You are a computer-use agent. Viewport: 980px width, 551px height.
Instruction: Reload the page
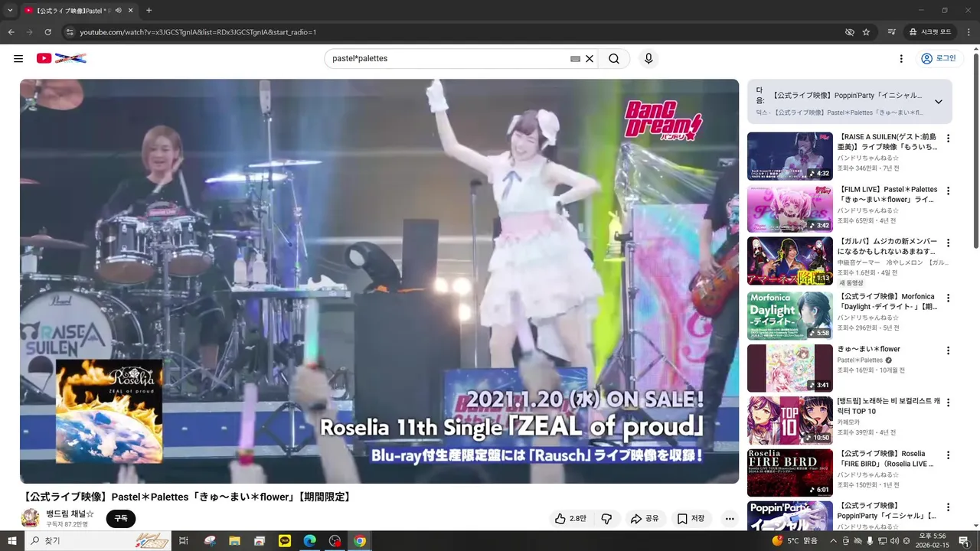[47, 32]
